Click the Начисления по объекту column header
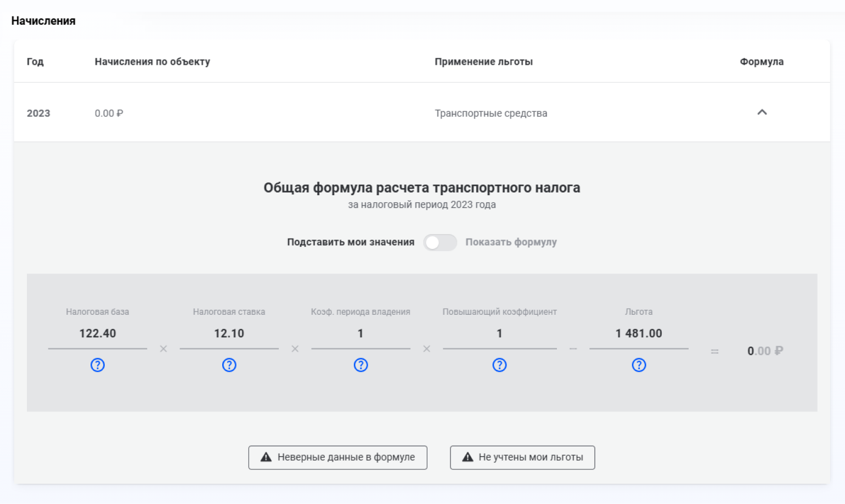The height and width of the screenshot is (504, 845). tap(153, 62)
